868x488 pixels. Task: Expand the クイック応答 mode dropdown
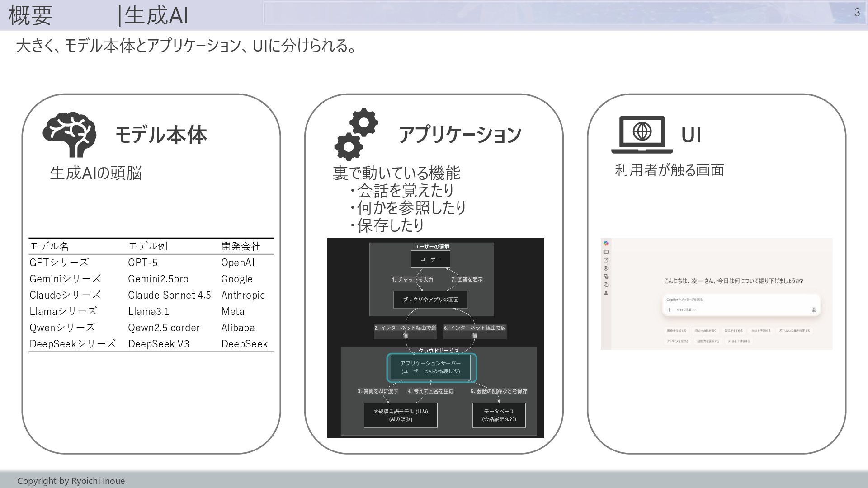[686, 310]
